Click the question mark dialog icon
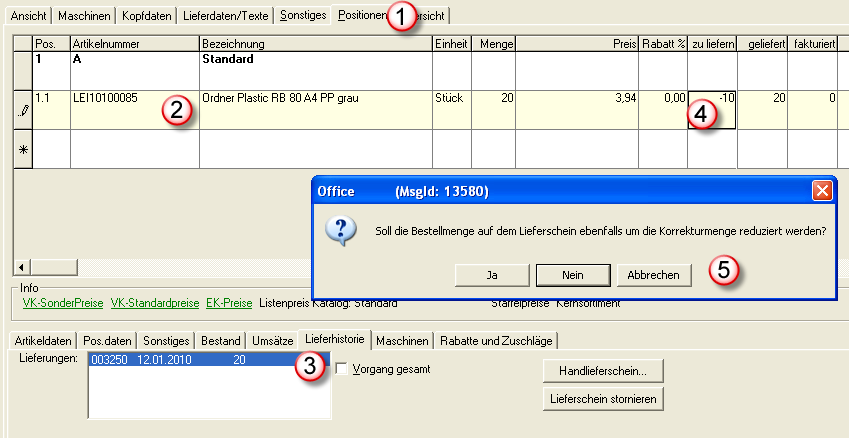Image resolution: width=849 pixels, height=438 pixels. 342,232
